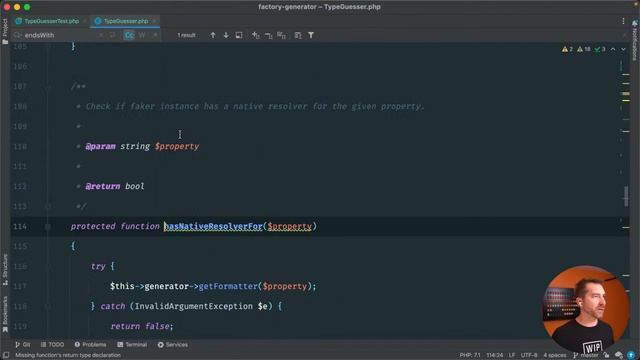Open the Terminal tool window
The width and height of the screenshot is (640, 360).
coord(132,345)
